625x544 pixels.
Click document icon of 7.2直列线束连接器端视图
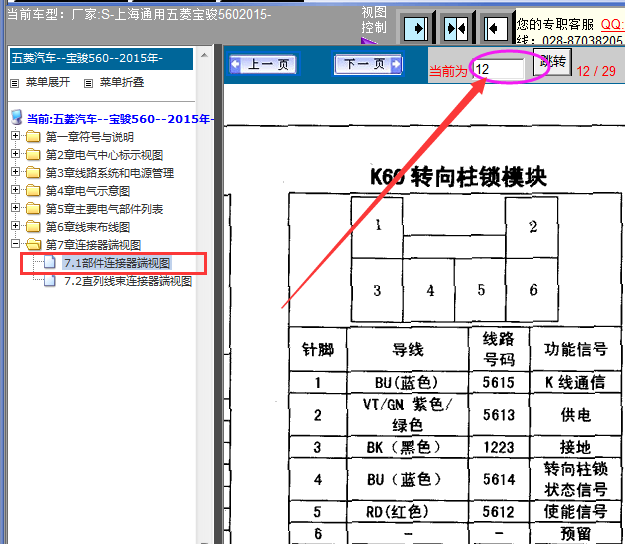click(x=50, y=280)
